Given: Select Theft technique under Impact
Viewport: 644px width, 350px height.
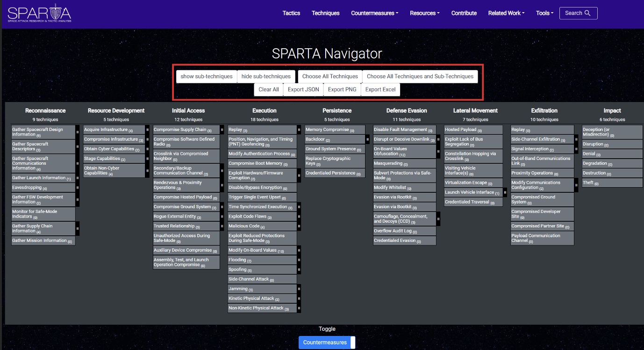Looking at the screenshot, I should 612,183.
